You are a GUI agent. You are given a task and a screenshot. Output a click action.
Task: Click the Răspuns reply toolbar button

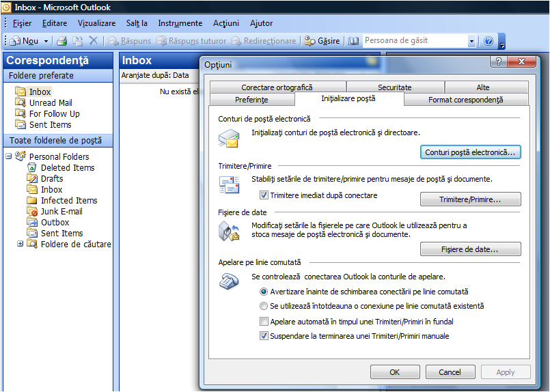(129, 41)
